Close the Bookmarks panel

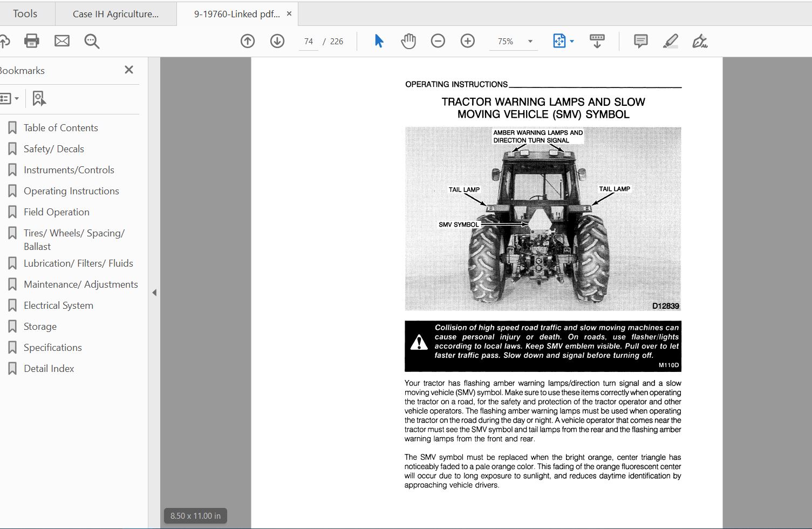(129, 70)
